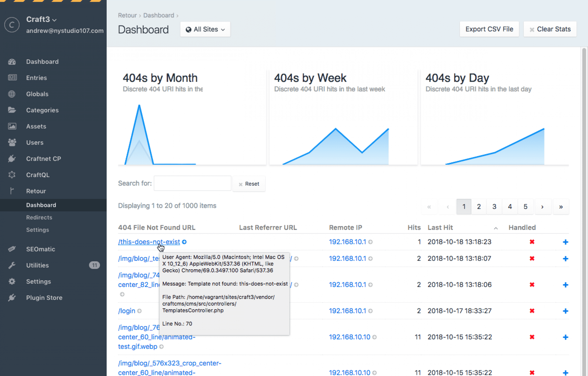Screen dimensions: 588x376
Task: Click the CraftQL graph icon
Action: (12, 175)
